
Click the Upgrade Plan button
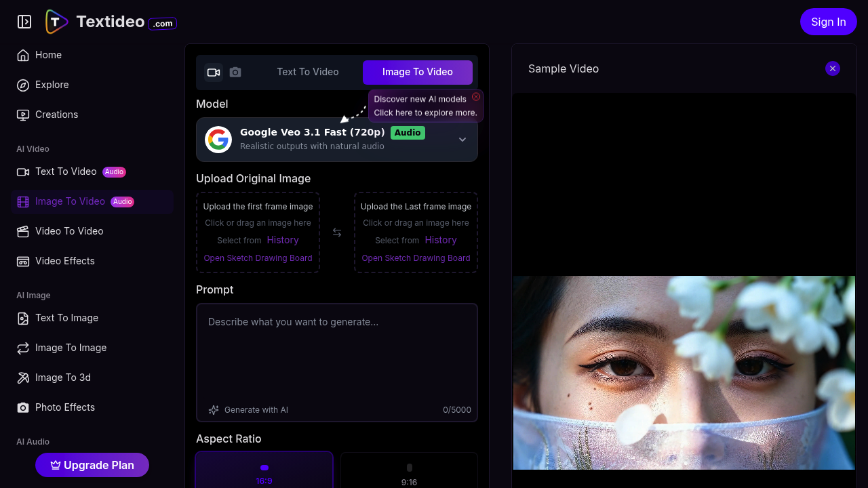click(x=92, y=465)
